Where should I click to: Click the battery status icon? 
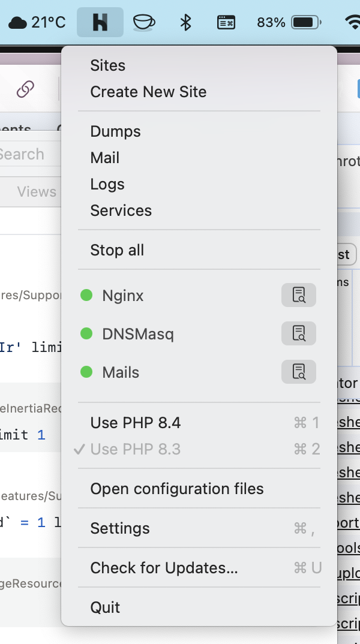click(306, 23)
